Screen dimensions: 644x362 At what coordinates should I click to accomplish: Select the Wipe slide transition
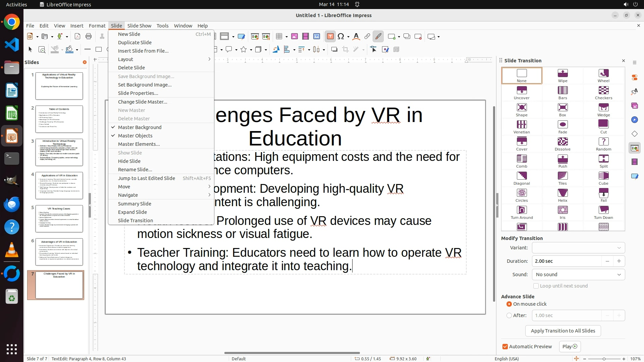click(x=562, y=75)
